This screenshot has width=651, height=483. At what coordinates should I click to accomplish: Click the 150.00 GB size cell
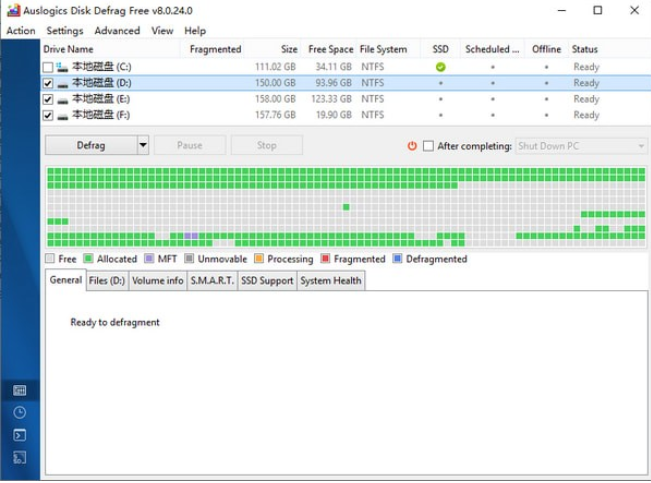pyautogui.click(x=275, y=83)
